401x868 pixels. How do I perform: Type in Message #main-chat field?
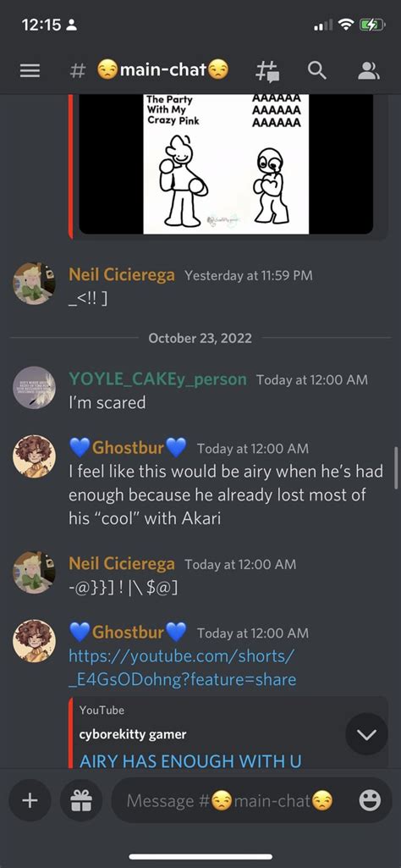229,800
